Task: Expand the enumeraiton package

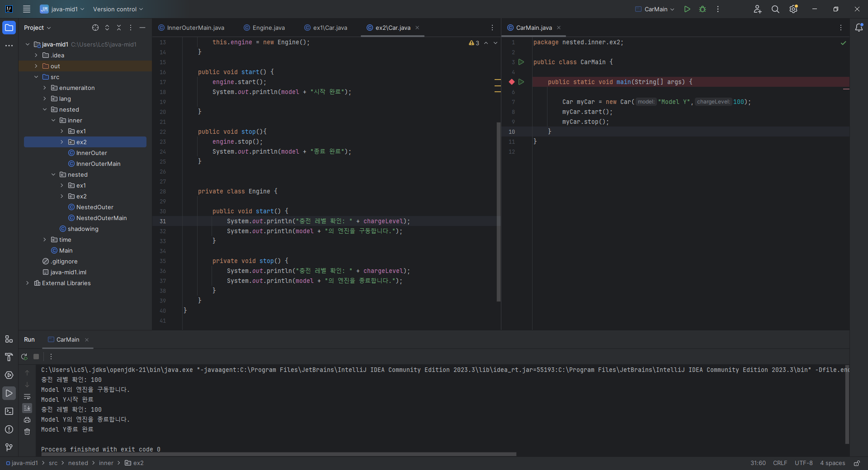Action: (x=45, y=88)
